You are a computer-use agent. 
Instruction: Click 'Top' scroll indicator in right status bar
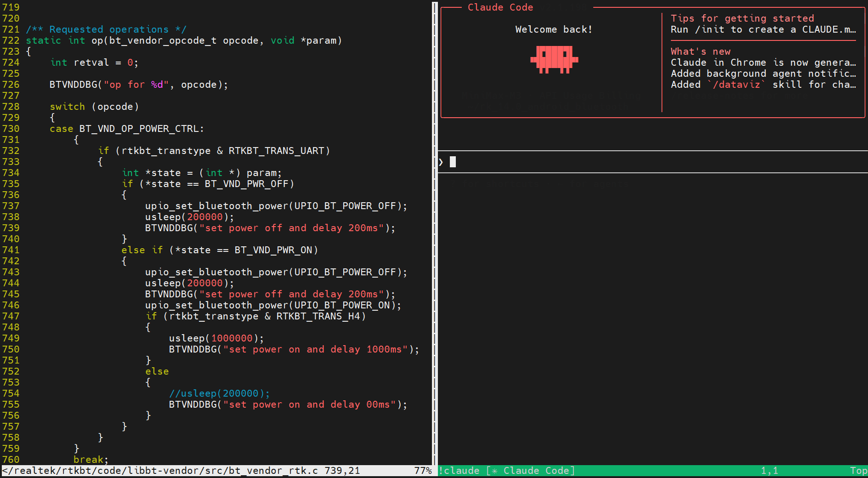[x=858, y=471]
